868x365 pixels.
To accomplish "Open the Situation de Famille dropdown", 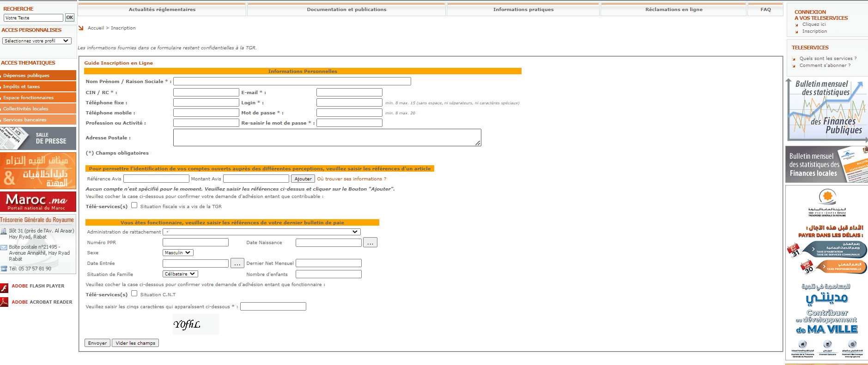I will pos(180,274).
